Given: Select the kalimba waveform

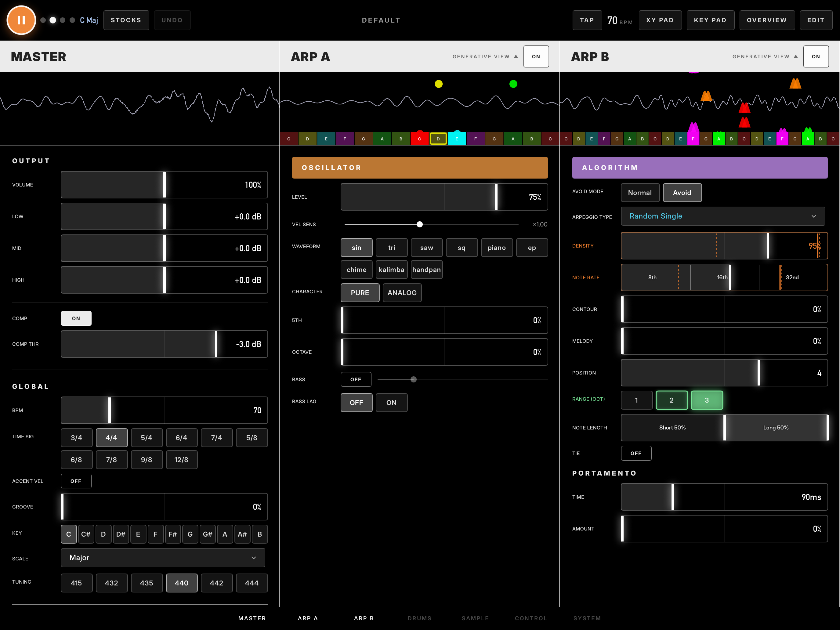Looking at the screenshot, I should coord(392,270).
